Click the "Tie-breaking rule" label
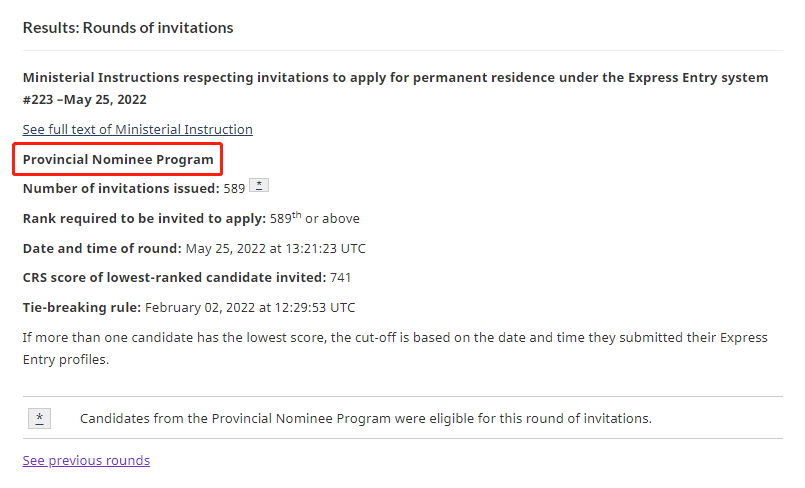This screenshot has height=488, width=805. 81,308
